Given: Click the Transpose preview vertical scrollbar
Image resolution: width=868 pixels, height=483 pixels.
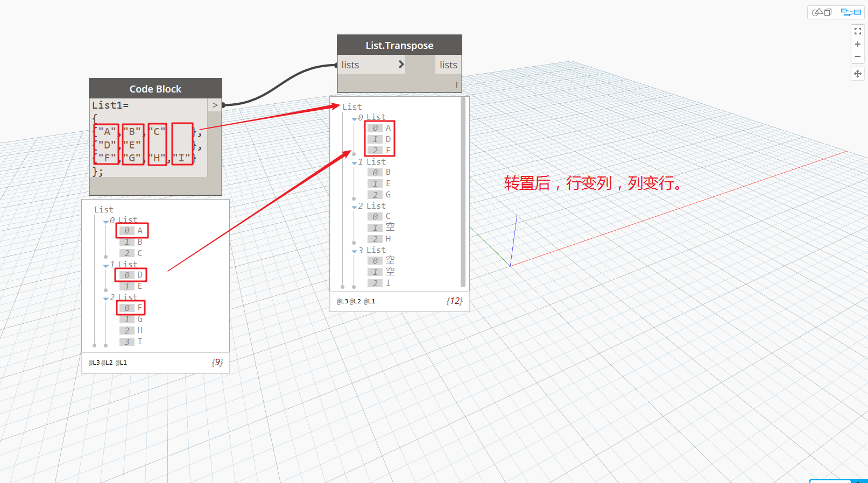Looking at the screenshot, I should pyautogui.click(x=463, y=192).
